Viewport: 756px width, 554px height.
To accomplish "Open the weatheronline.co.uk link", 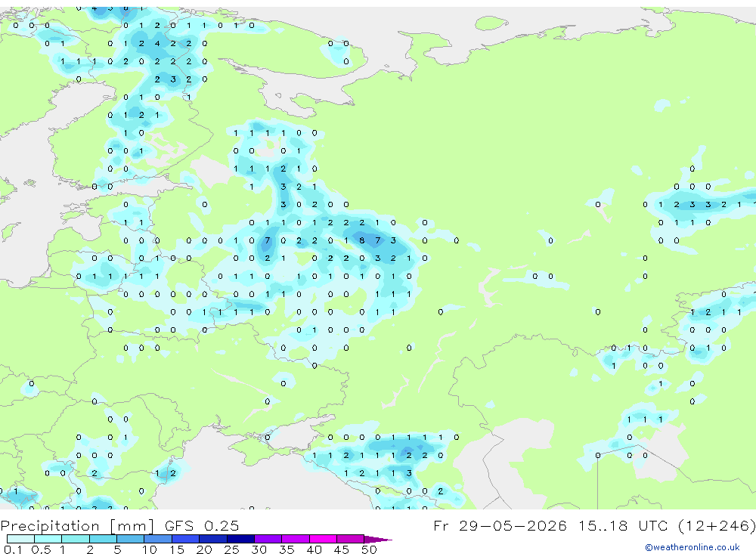I will [692, 547].
